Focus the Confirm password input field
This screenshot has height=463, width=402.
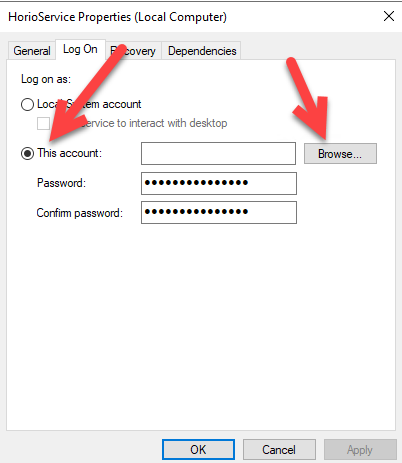click(x=219, y=212)
